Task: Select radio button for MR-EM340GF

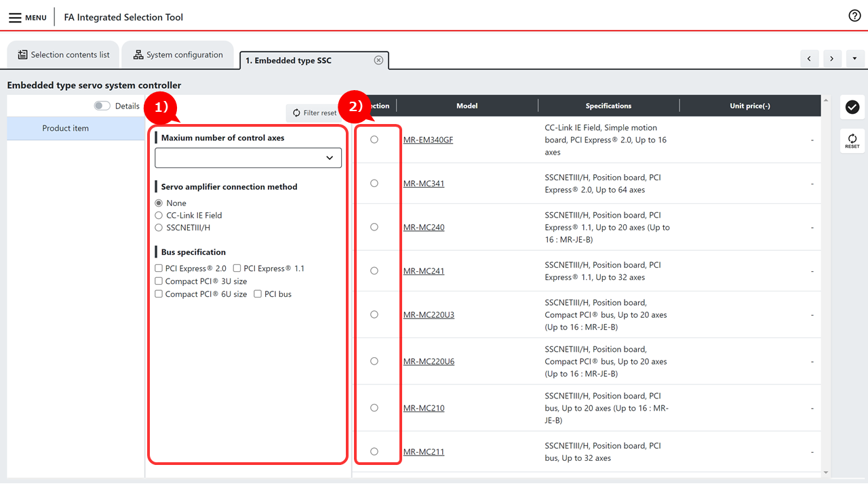Action: coord(374,140)
